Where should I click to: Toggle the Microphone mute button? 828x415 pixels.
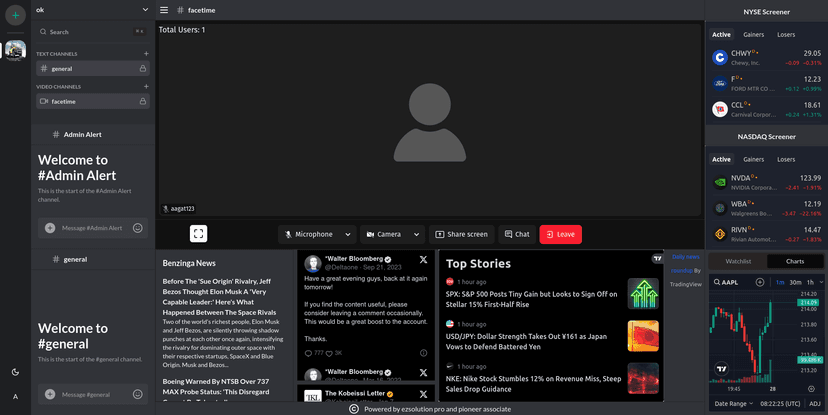tap(309, 234)
